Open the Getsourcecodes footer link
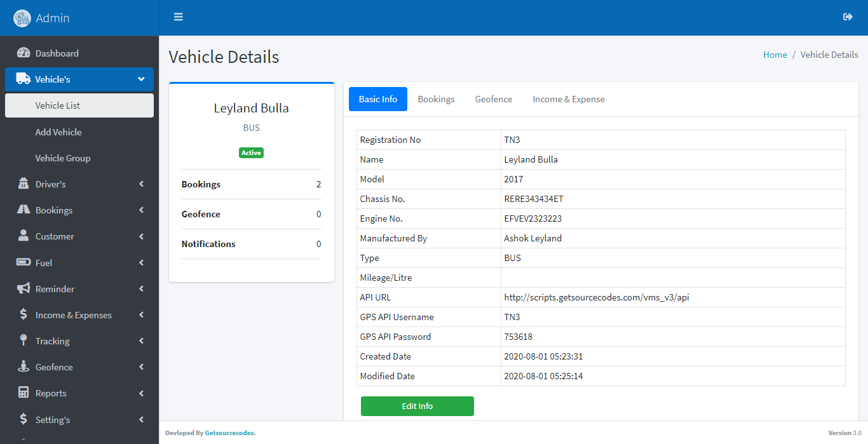868x444 pixels. pos(230,433)
